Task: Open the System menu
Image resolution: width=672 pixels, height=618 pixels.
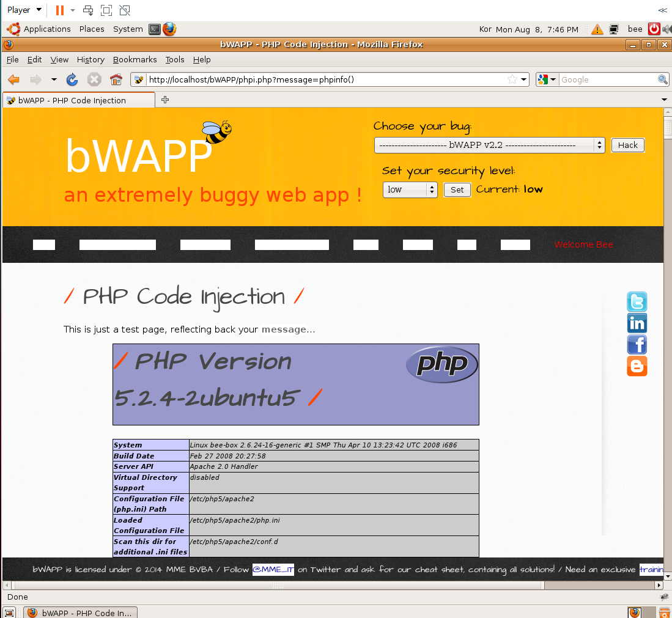Action: tap(128, 29)
